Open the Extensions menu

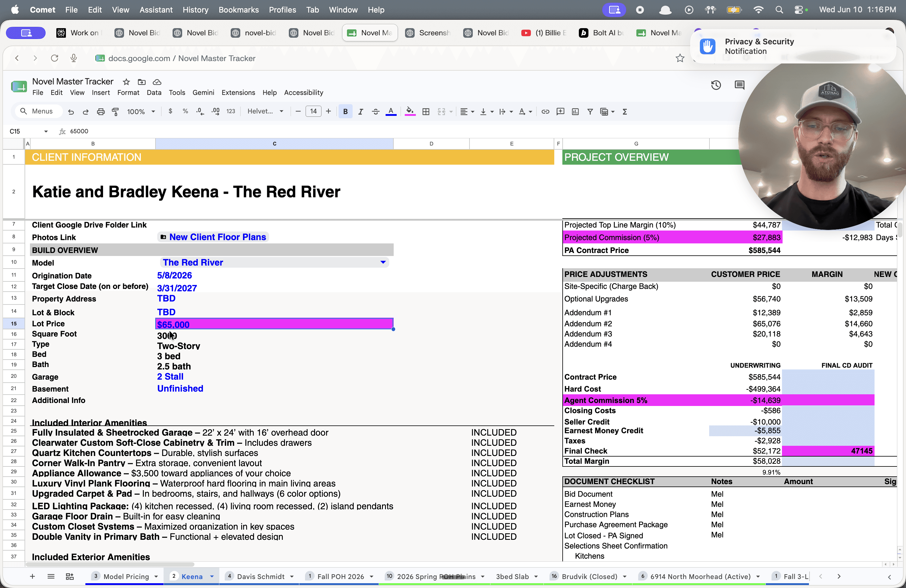click(238, 93)
